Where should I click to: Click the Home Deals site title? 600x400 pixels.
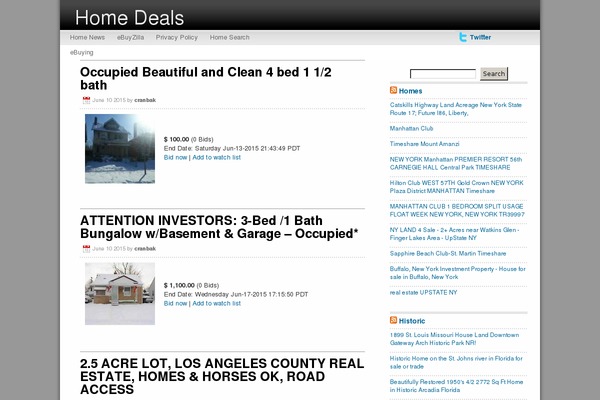point(129,18)
